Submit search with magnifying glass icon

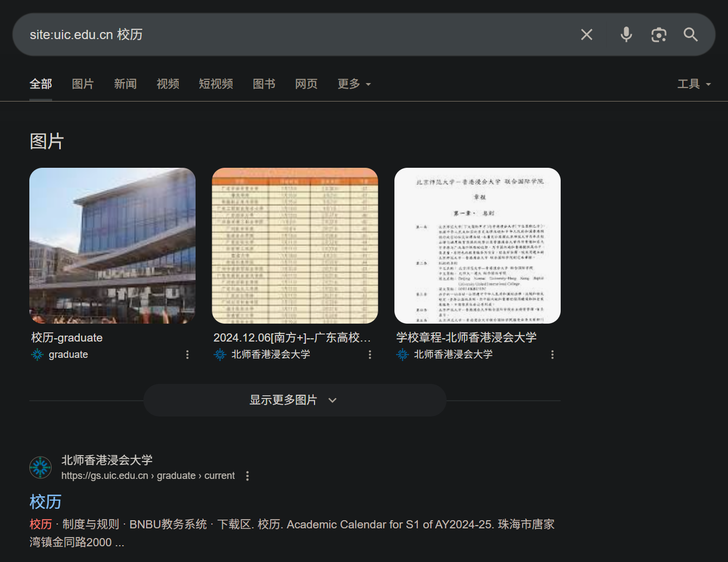click(x=691, y=35)
